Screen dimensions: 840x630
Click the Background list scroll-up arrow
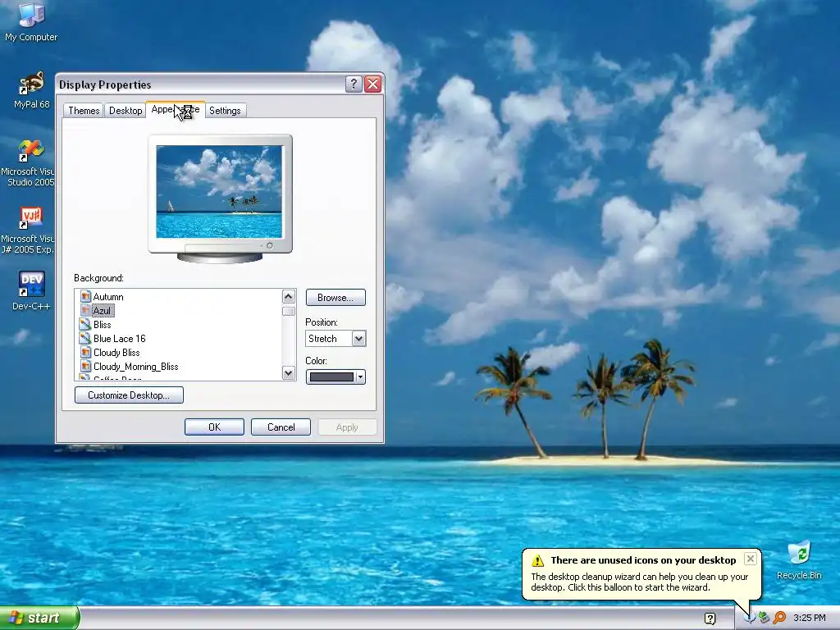288,297
